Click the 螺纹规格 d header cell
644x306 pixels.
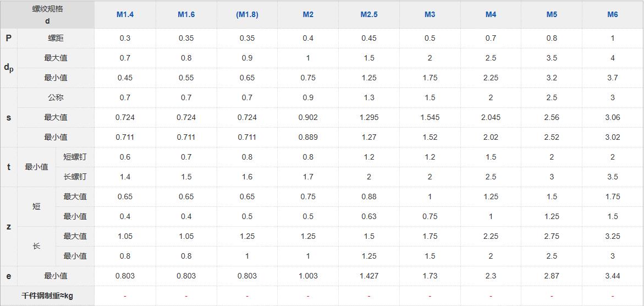point(47,15)
